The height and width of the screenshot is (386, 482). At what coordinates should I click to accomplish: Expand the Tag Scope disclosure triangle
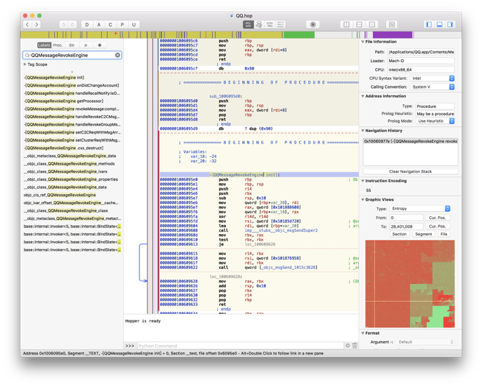(25, 64)
